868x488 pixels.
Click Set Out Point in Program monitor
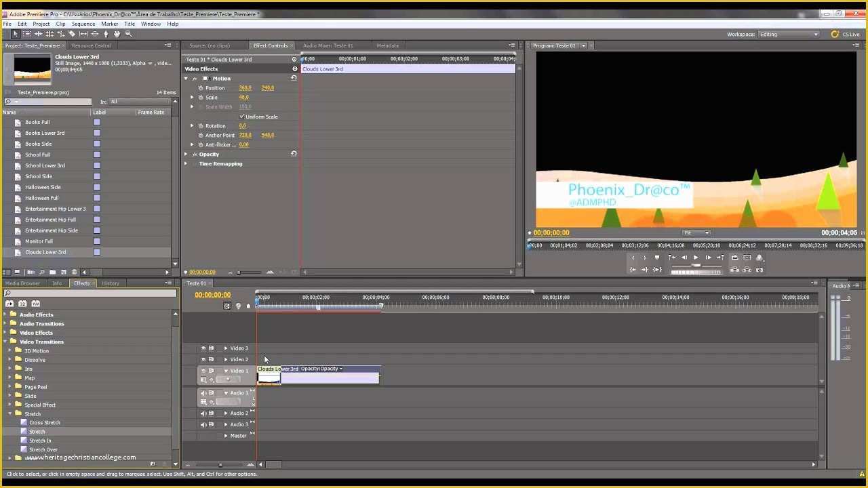[645, 257]
